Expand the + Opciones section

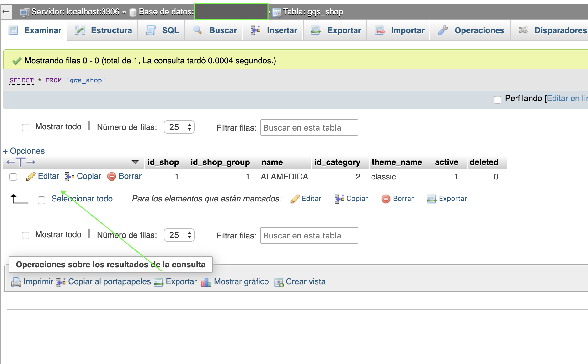point(24,151)
